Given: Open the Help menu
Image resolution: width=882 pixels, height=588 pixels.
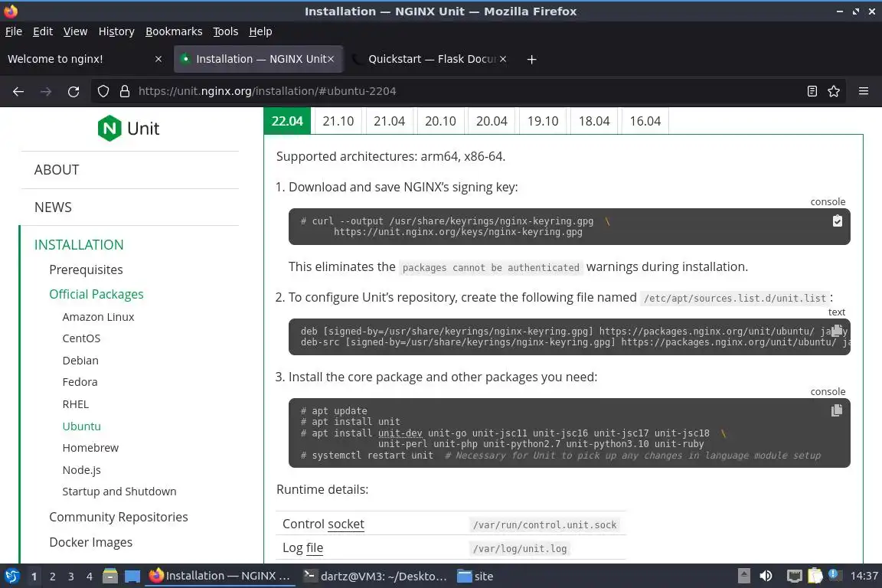Looking at the screenshot, I should pos(260,31).
